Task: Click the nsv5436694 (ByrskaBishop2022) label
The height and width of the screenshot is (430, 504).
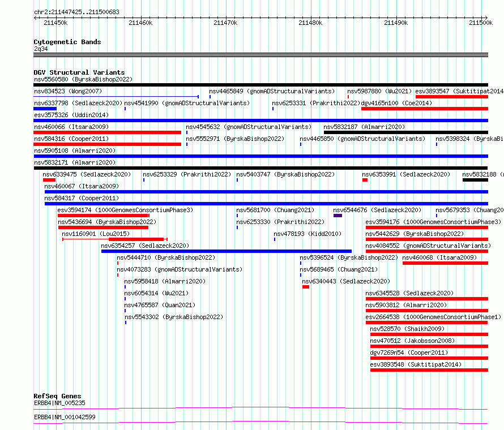Action: tap(107, 222)
